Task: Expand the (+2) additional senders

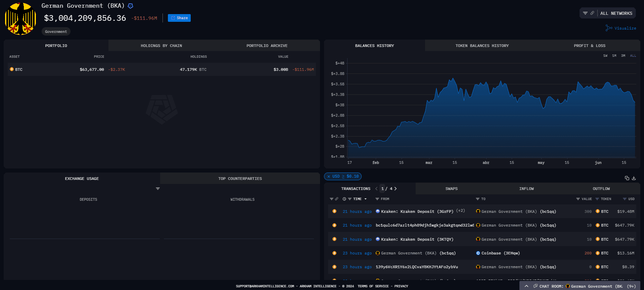Action: pyautogui.click(x=461, y=210)
